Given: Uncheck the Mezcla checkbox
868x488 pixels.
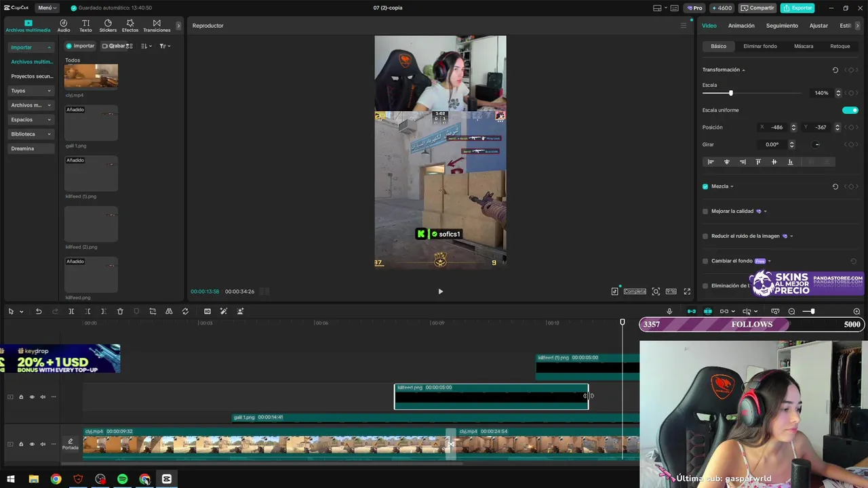Looking at the screenshot, I should coord(705,186).
